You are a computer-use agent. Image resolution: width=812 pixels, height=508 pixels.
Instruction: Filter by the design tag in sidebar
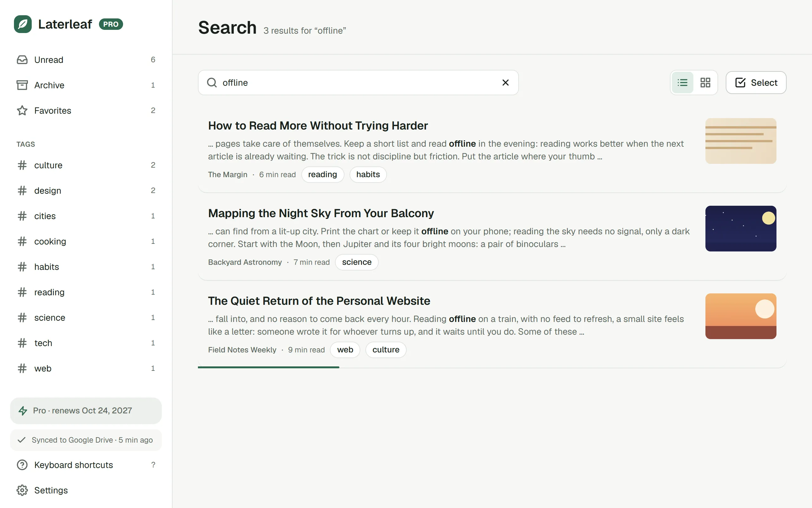(x=86, y=190)
